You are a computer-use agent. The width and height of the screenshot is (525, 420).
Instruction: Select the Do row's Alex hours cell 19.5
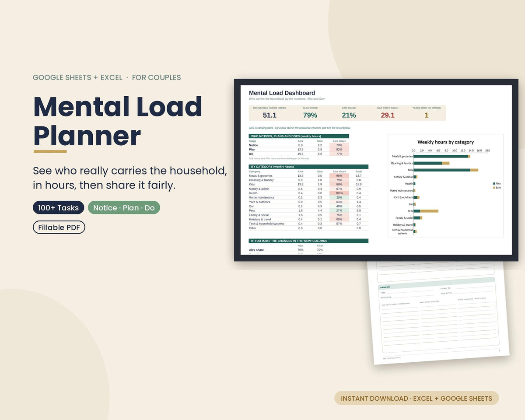point(300,154)
